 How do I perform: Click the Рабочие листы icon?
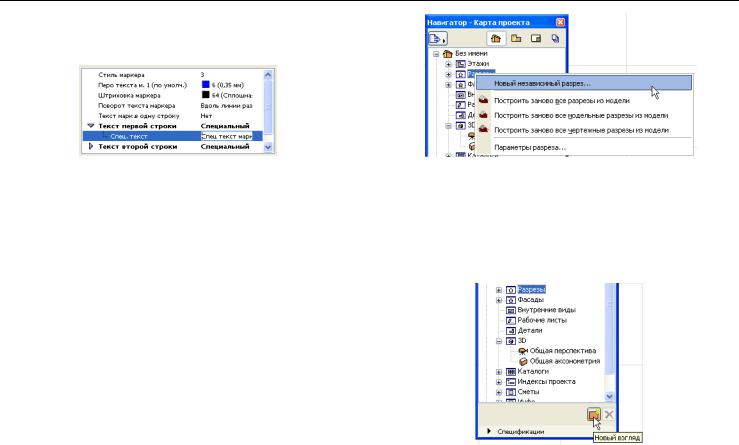511,321
